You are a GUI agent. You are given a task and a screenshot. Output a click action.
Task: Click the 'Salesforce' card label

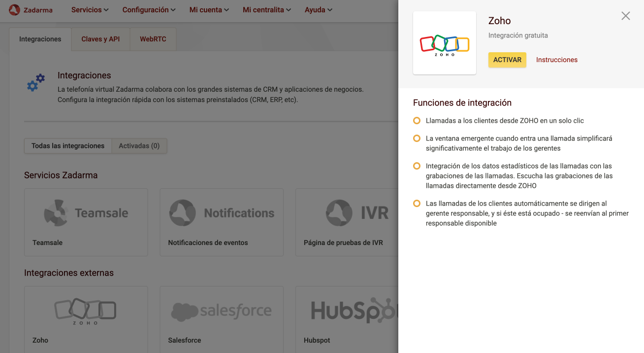[x=185, y=340]
